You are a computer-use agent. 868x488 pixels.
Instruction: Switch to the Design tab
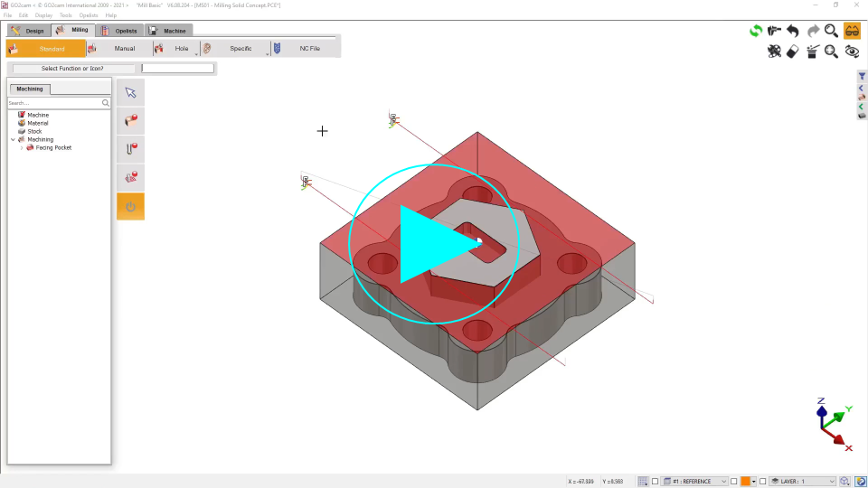[27, 31]
